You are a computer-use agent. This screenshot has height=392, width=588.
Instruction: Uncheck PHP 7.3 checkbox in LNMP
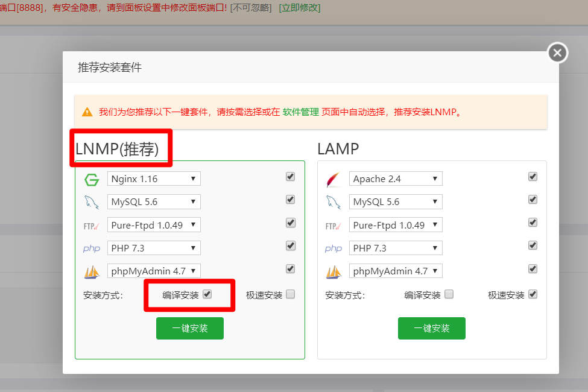[x=291, y=245]
